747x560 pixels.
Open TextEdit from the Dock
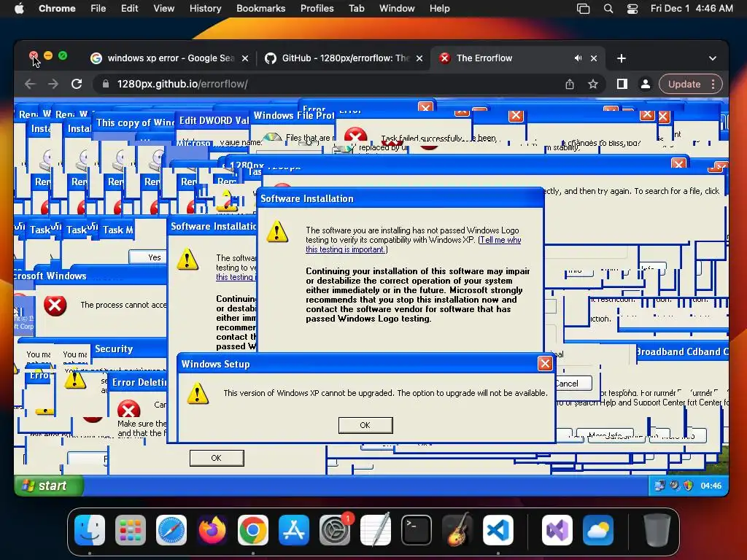coord(376,530)
